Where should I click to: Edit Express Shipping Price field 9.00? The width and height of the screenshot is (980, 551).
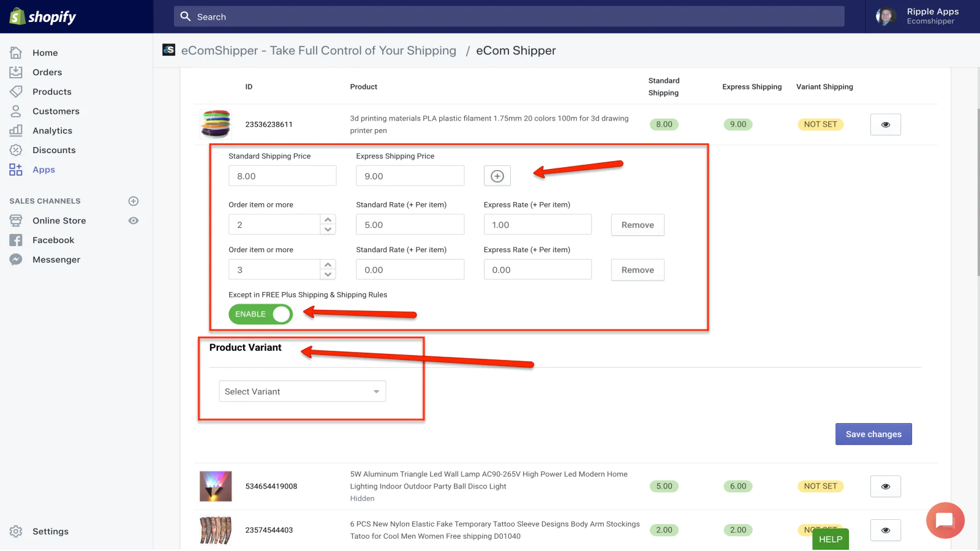(410, 176)
